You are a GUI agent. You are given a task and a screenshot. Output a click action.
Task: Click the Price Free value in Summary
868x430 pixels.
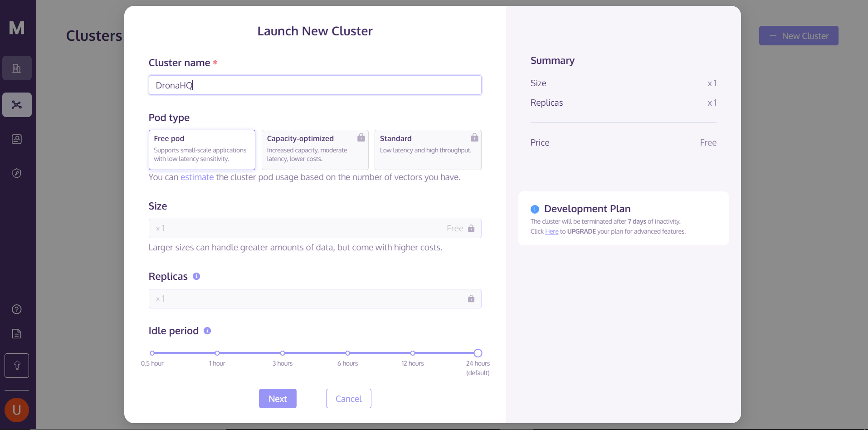coord(708,143)
